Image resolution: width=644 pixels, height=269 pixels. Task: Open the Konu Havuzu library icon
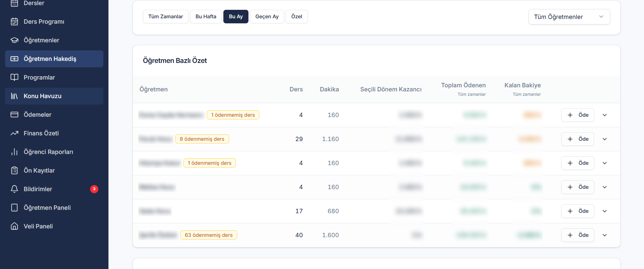pos(14,96)
